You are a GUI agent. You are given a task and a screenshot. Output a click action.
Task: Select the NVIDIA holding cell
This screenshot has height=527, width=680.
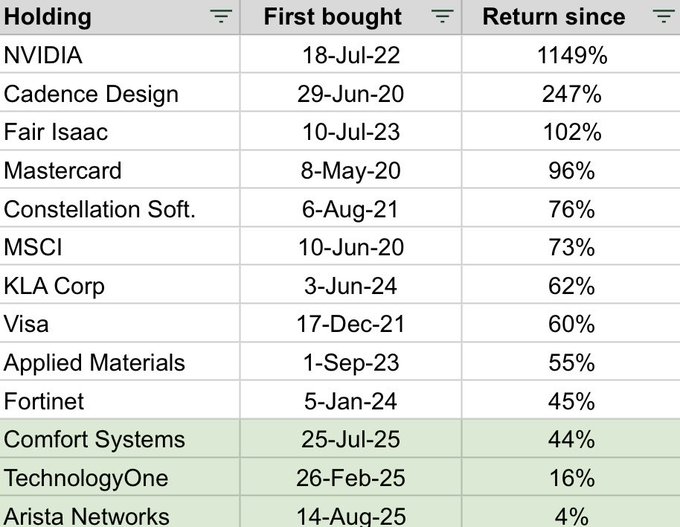[x=42, y=56]
